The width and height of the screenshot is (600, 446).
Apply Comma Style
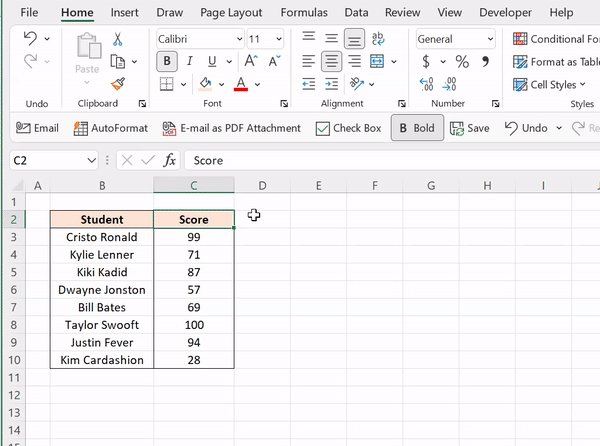click(x=485, y=61)
